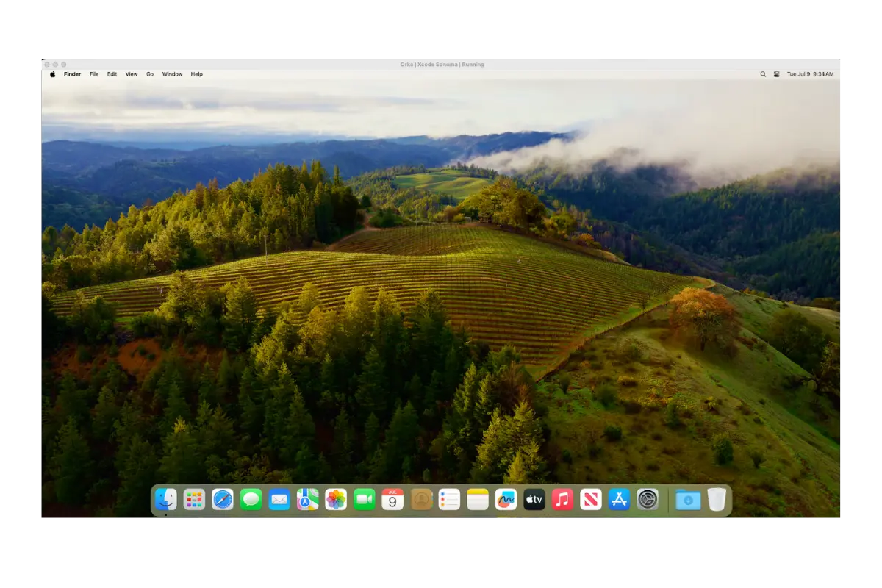Open the Trash in the Dock
882x588 pixels.
(x=717, y=500)
